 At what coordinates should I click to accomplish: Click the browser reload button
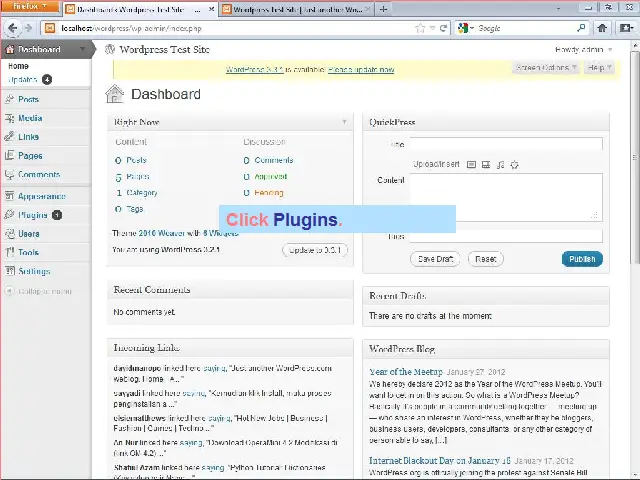(x=444, y=28)
